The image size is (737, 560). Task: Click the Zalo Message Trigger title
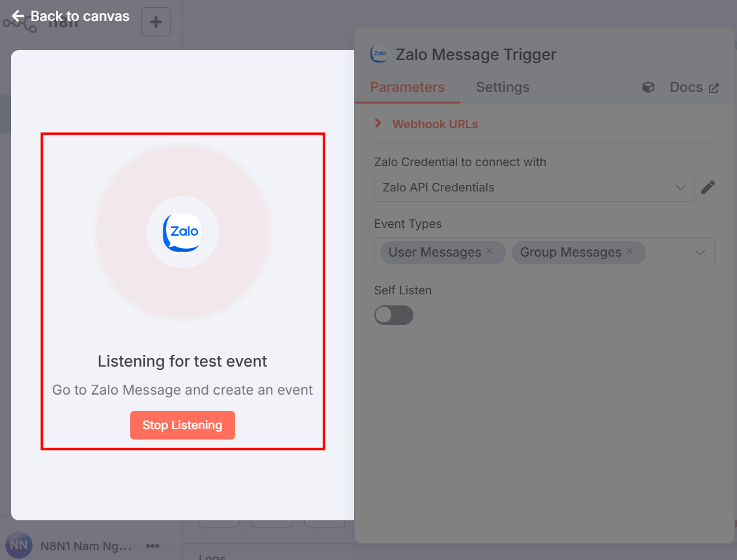(x=476, y=55)
